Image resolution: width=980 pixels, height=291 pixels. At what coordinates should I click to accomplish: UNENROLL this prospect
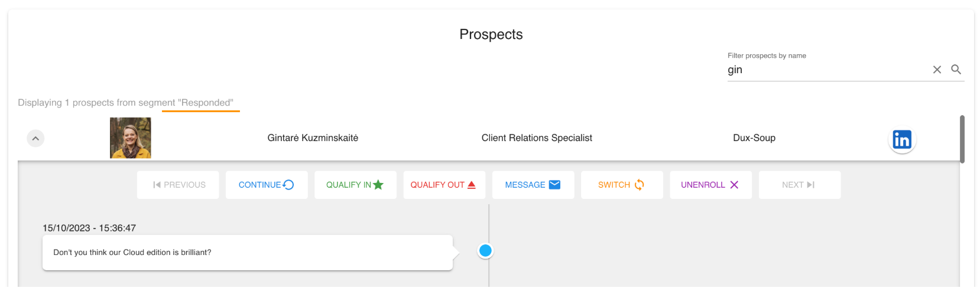click(710, 185)
